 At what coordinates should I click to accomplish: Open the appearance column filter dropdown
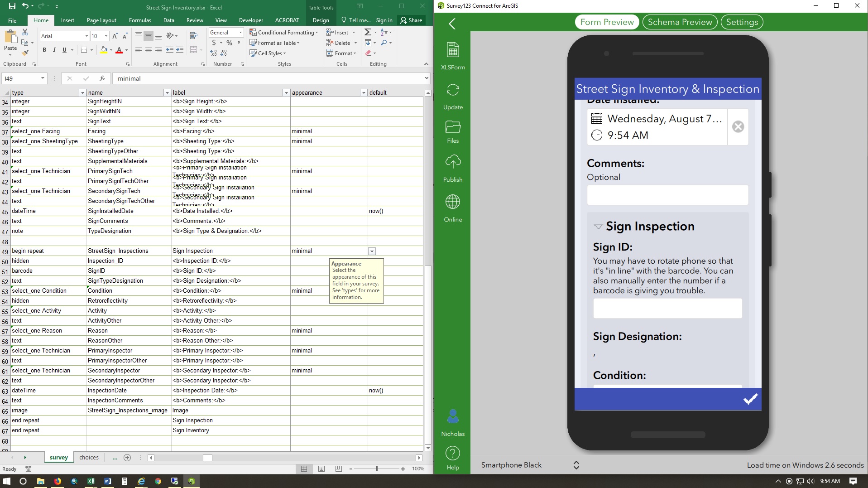(363, 92)
